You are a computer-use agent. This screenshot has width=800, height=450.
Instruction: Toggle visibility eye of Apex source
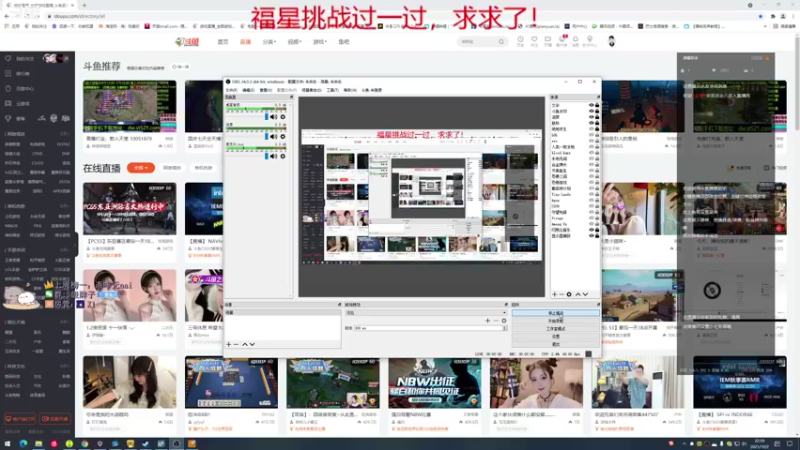pyautogui.click(x=591, y=201)
